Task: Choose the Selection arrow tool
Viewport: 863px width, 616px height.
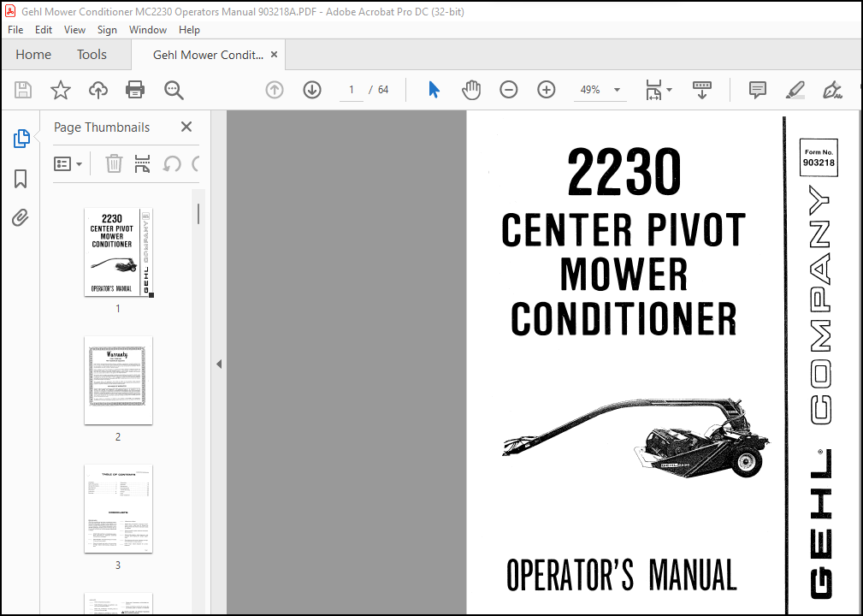Action: click(x=434, y=89)
